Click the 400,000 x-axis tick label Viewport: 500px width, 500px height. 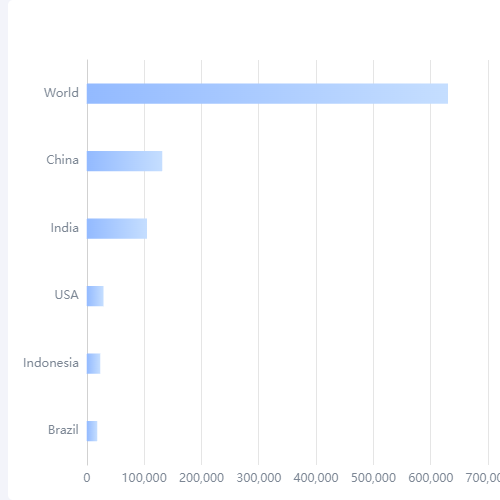(x=316, y=478)
